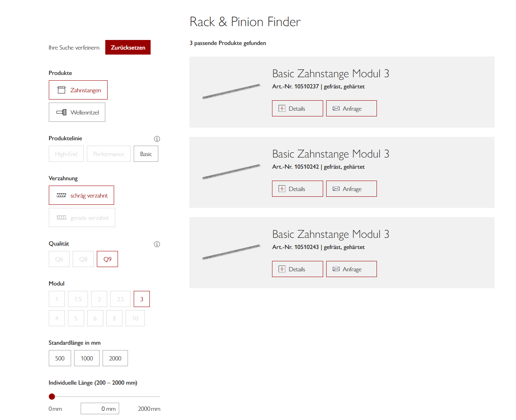Deselect Modul 3 filter option
The height and width of the screenshot is (420, 516).
[x=142, y=299]
